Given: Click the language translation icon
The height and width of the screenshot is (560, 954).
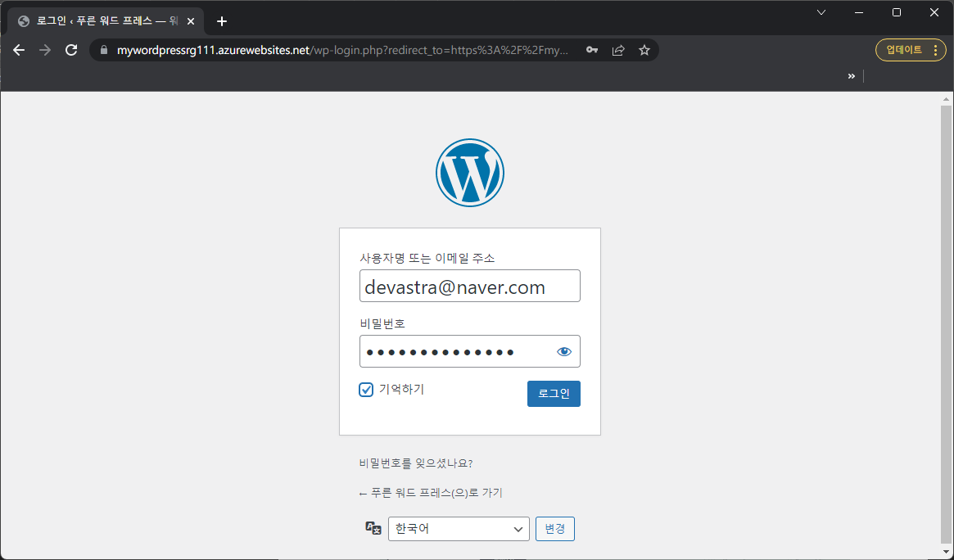Looking at the screenshot, I should [x=373, y=528].
